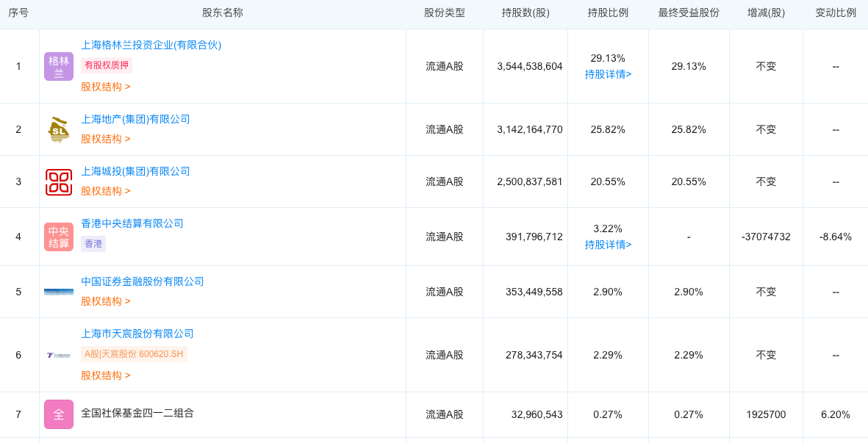Click the red 上海城投 logo icon
The width and height of the screenshot is (868, 443).
click(59, 182)
